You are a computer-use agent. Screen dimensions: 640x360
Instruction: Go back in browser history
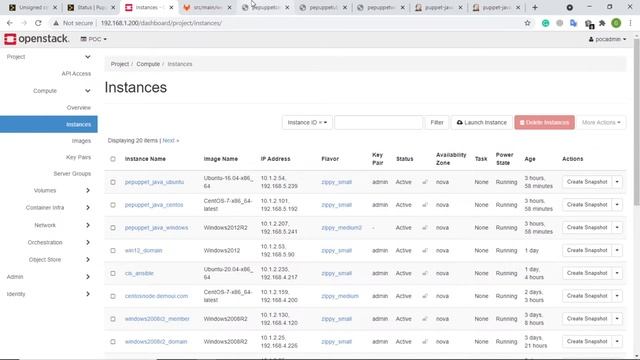click(10, 23)
